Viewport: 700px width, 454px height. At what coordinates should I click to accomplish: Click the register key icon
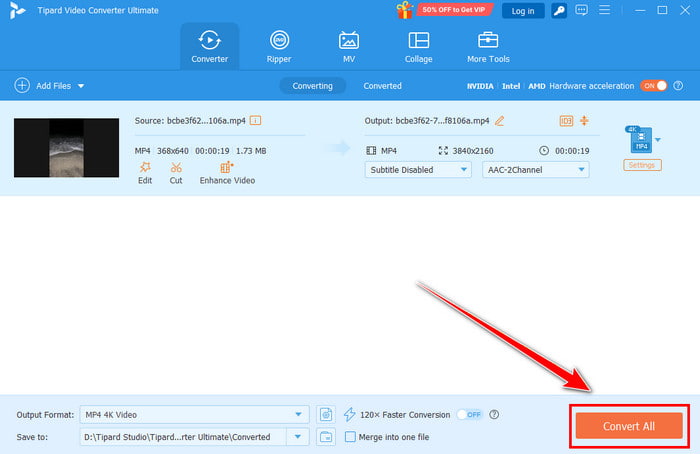point(558,11)
